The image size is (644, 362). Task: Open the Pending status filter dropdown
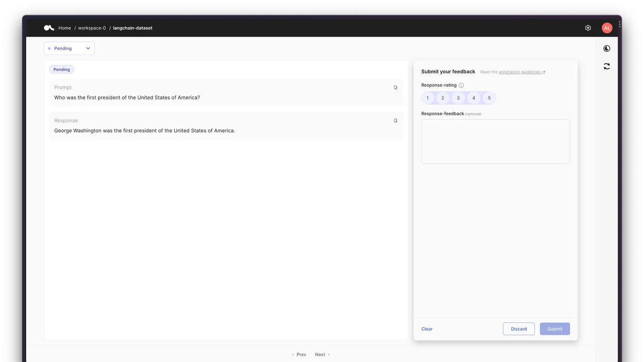[x=69, y=48]
